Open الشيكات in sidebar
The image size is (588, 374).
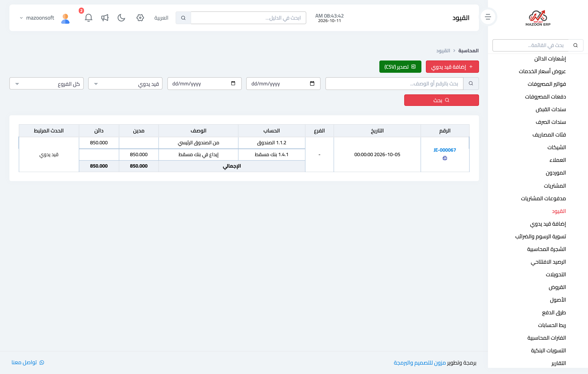[557, 147]
